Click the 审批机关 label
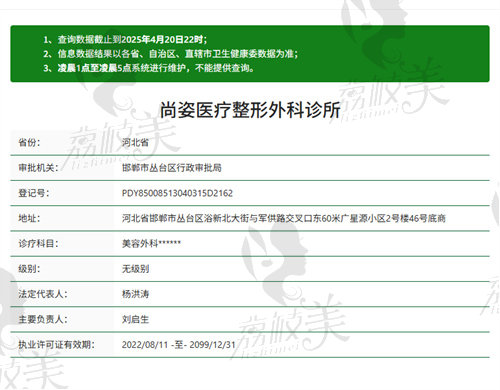 click(x=38, y=168)
